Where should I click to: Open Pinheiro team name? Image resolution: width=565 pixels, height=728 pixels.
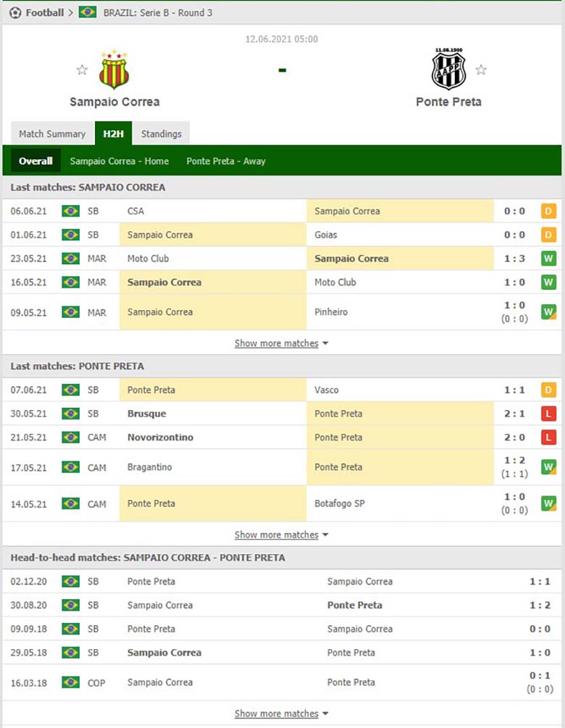click(330, 312)
